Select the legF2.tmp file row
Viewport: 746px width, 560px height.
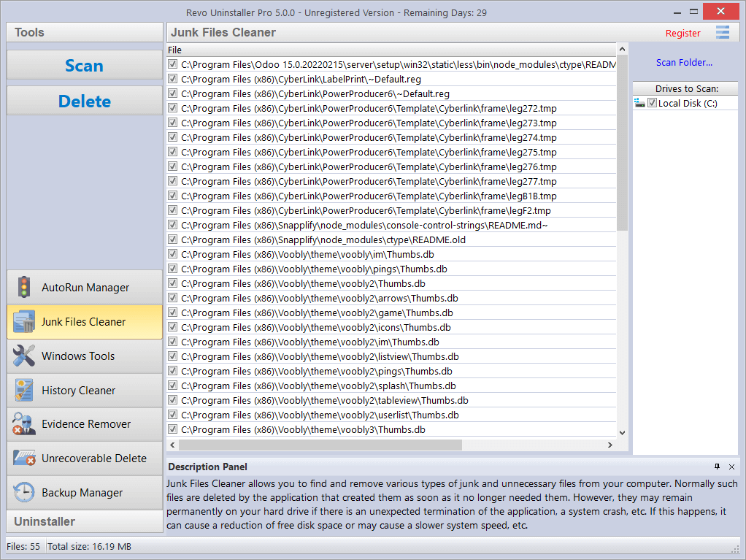click(391, 210)
